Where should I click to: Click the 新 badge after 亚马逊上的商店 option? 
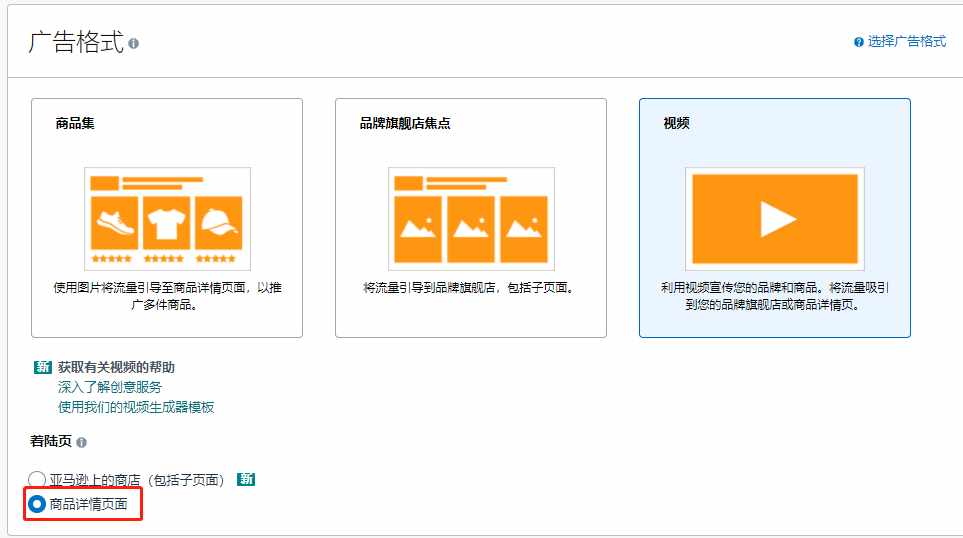(x=246, y=479)
